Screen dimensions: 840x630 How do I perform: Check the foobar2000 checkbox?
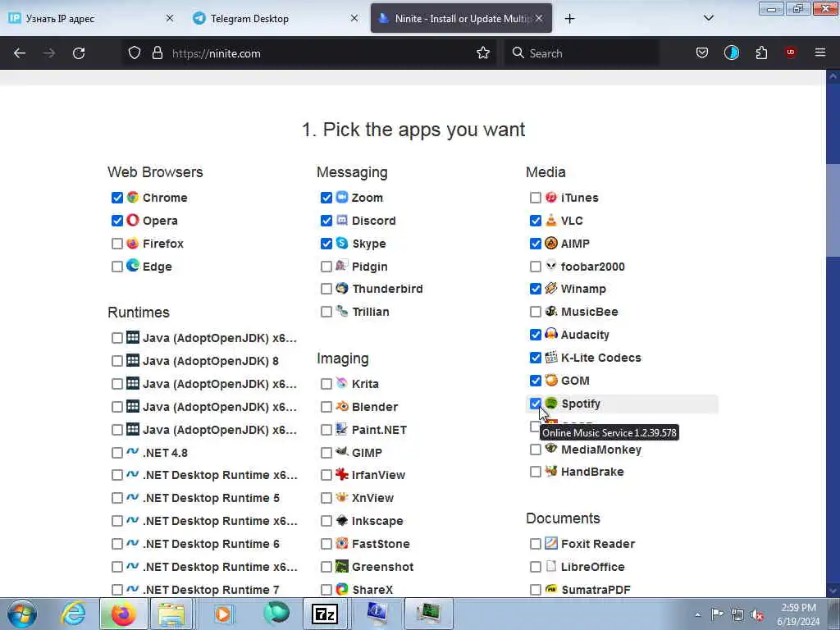[535, 267]
